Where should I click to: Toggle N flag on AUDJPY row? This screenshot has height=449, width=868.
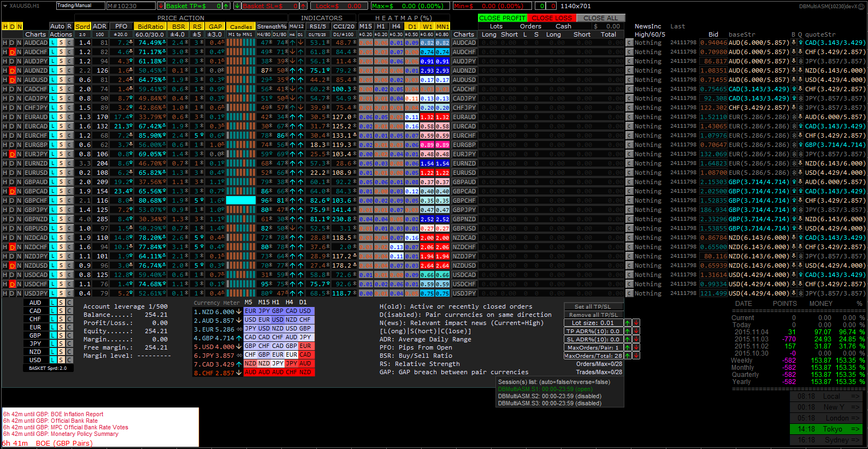pos(19,61)
